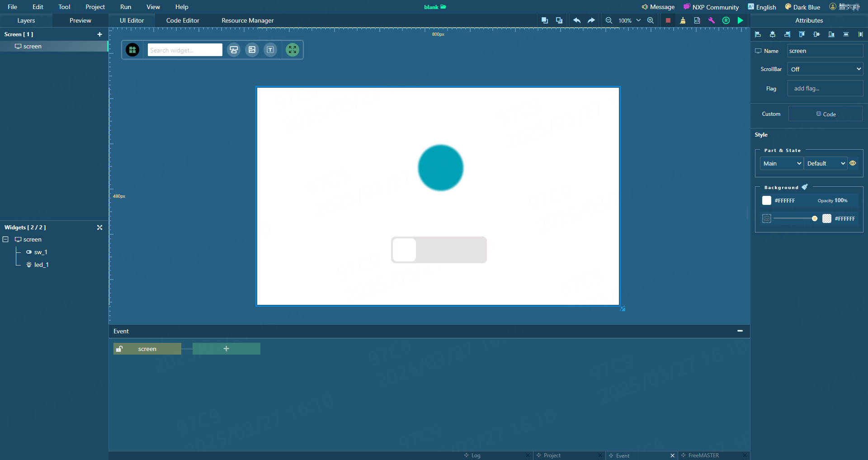Collapse the screen node in Widgets tree
Image resolution: width=868 pixels, height=460 pixels.
pos(6,239)
